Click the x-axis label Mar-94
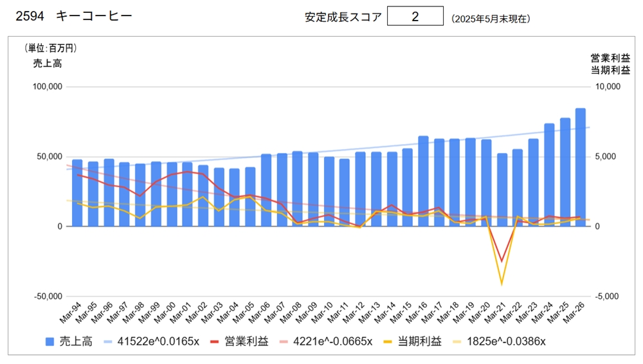Image resolution: width=643 pixels, height=364 pixels. coord(71,313)
